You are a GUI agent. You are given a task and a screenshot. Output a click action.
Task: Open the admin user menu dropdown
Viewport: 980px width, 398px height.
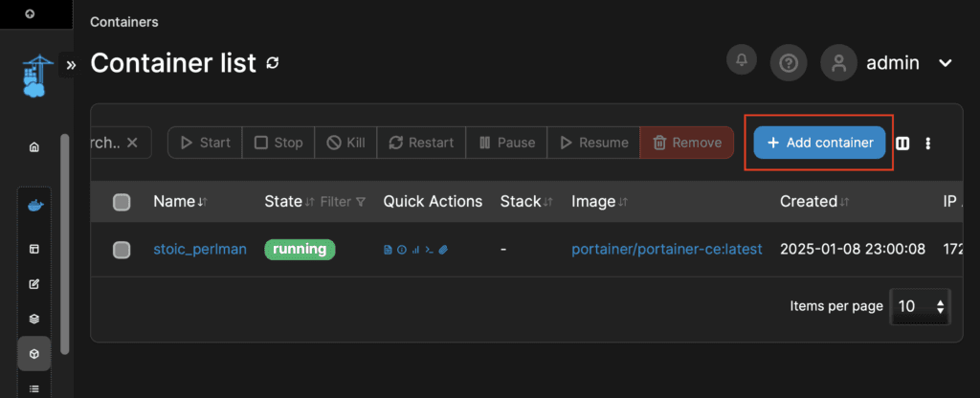[945, 63]
